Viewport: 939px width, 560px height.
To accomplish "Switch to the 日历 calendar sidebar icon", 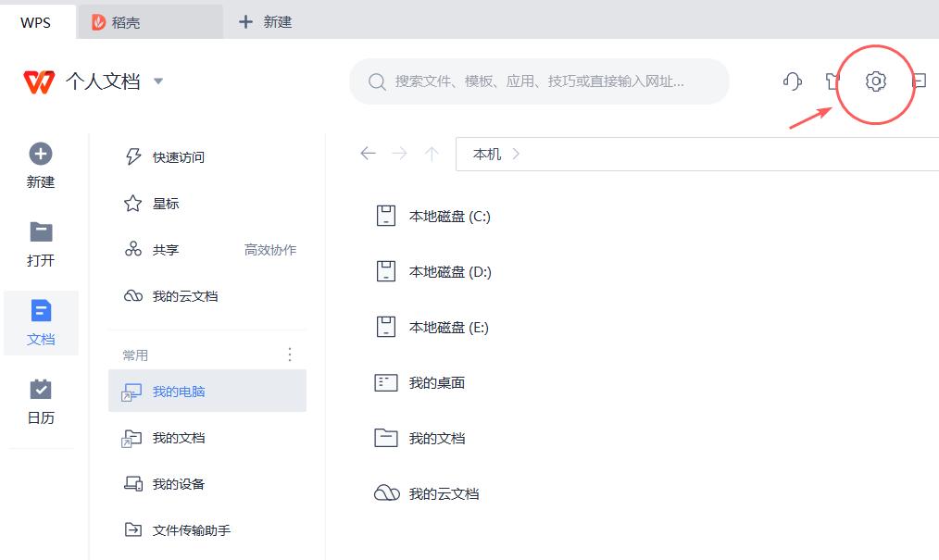I will 40,391.
